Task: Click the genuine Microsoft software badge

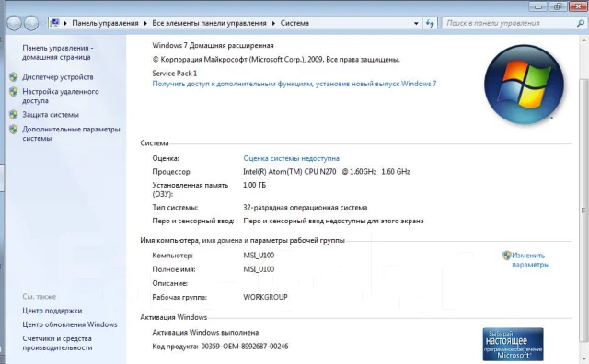Action: point(513,344)
